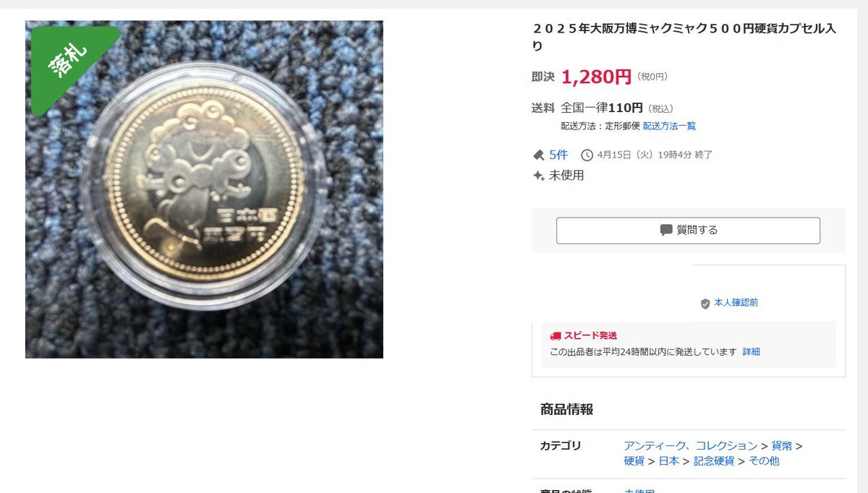Click the red delivery truck icon
Screen dimensions: 868x493
(x=556, y=336)
